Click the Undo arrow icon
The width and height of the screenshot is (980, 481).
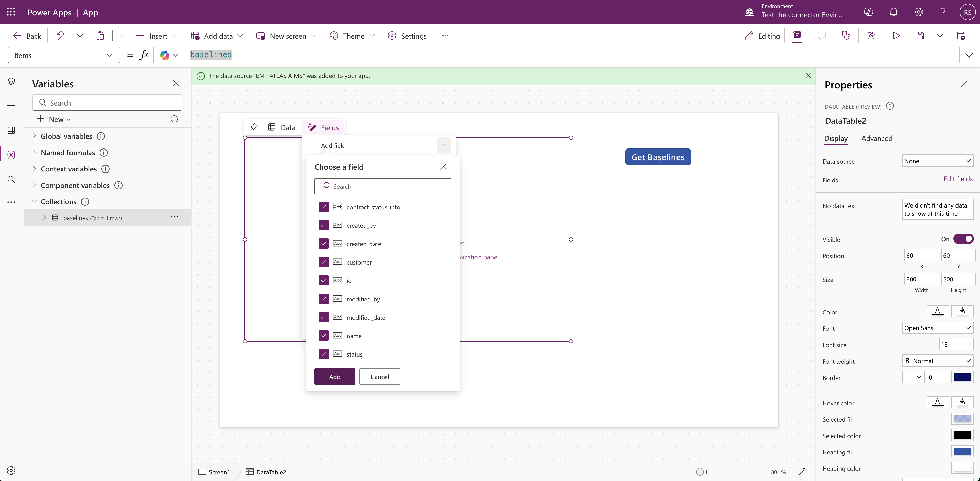point(60,36)
